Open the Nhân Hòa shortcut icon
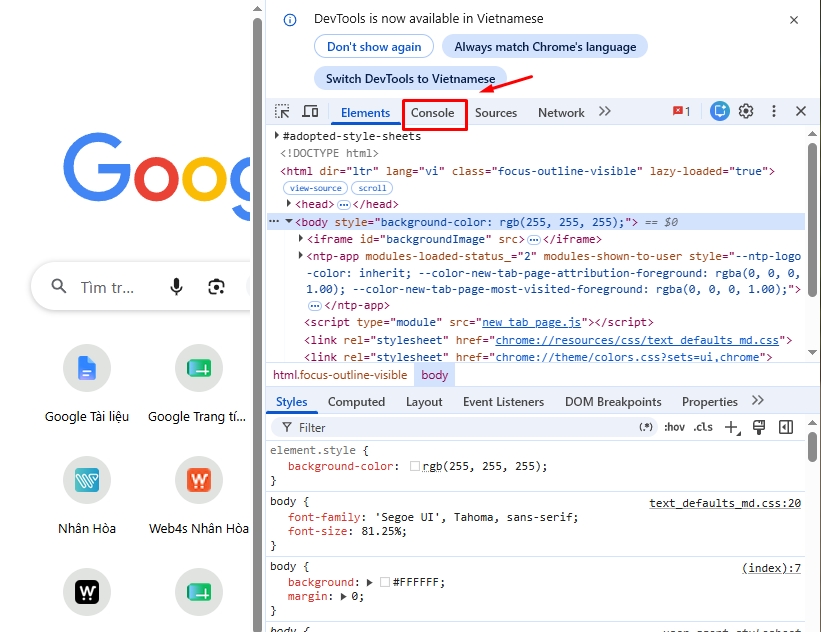Image resolution: width=821 pixels, height=632 pixels. [87, 480]
